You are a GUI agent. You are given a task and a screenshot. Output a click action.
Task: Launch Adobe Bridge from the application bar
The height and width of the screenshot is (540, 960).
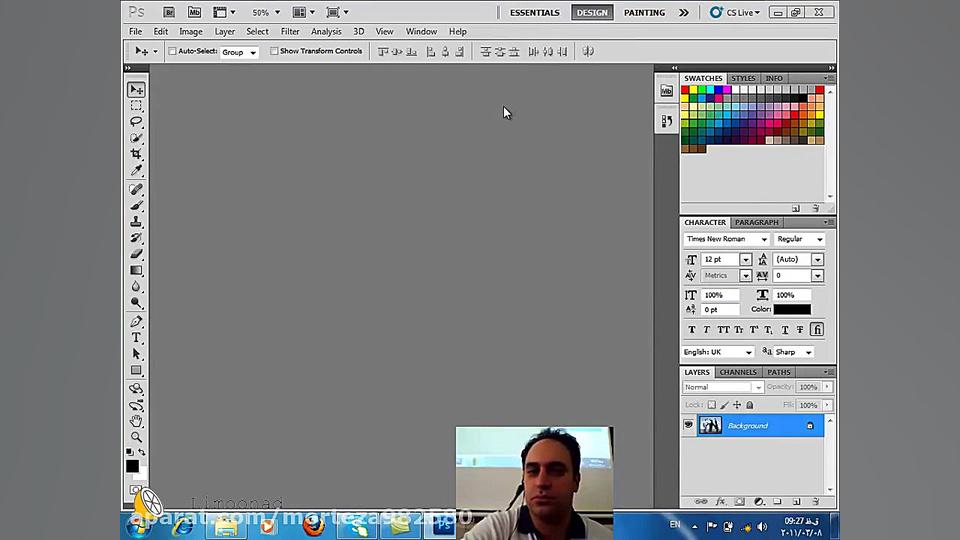pos(168,12)
